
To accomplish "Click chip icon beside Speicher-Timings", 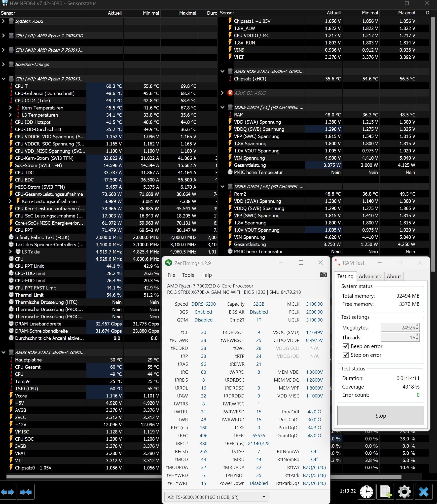I will (11, 64).
